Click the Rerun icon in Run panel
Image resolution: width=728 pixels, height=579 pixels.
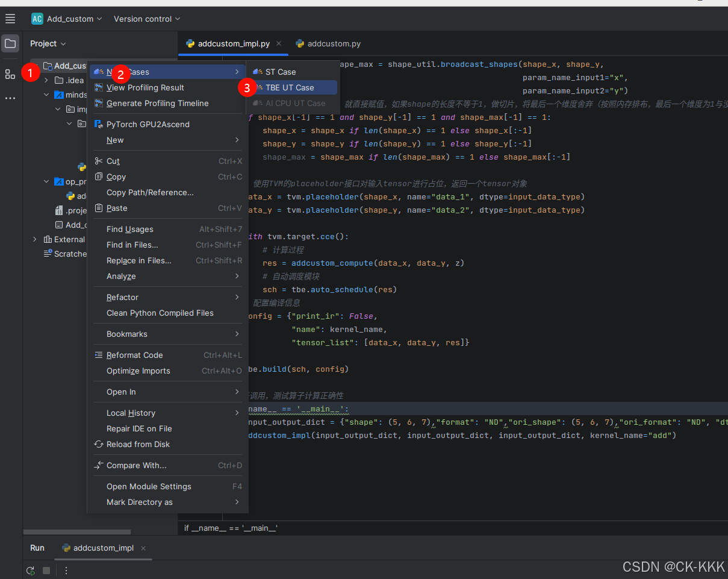[x=31, y=570]
